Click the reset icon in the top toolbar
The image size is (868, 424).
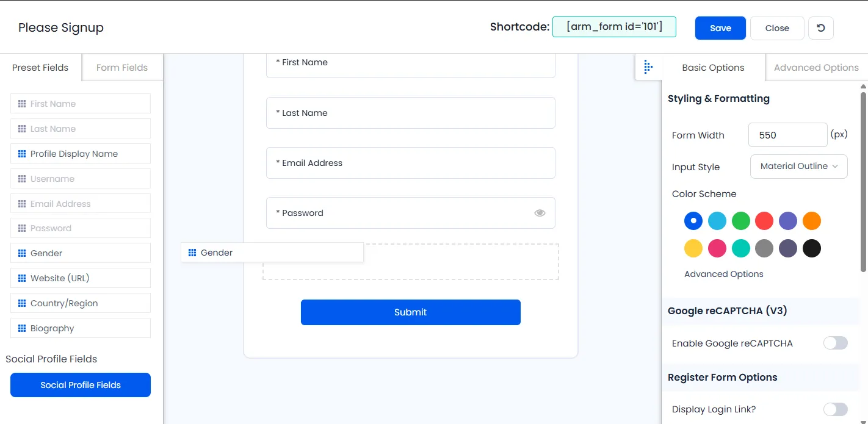tap(820, 28)
